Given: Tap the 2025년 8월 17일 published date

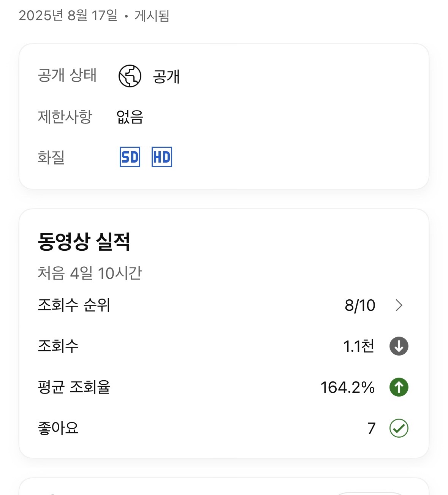Looking at the screenshot, I should (x=68, y=16).
